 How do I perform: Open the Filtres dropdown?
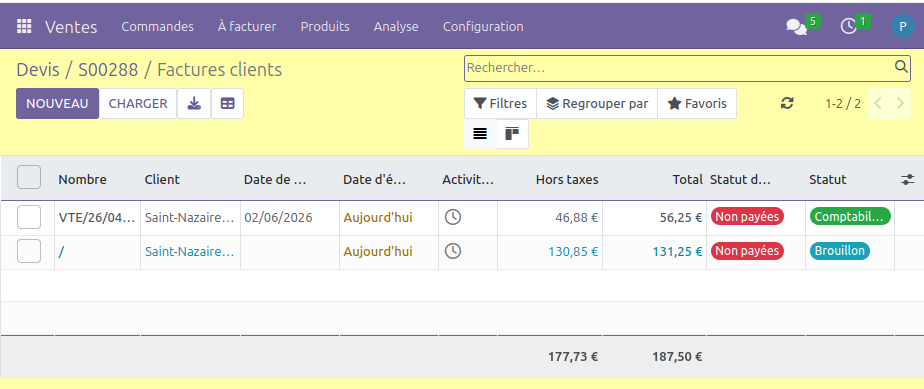coord(500,104)
